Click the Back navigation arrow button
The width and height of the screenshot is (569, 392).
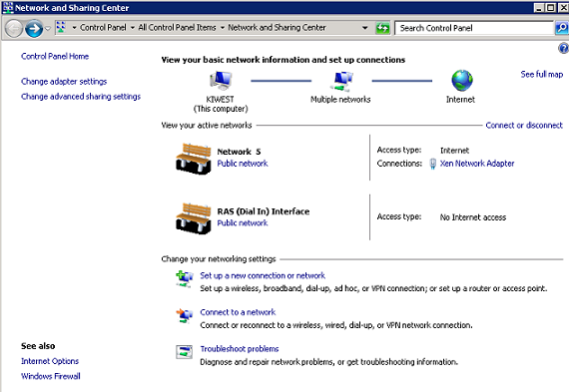(14, 28)
